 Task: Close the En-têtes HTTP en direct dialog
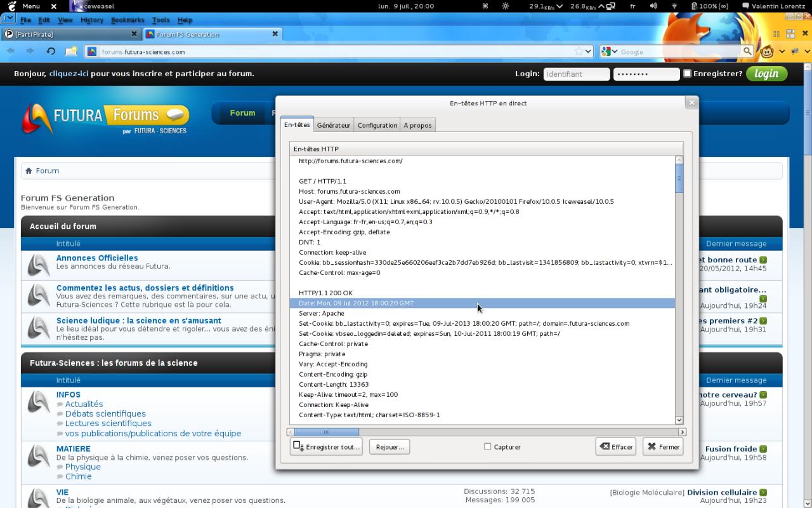[x=691, y=102]
